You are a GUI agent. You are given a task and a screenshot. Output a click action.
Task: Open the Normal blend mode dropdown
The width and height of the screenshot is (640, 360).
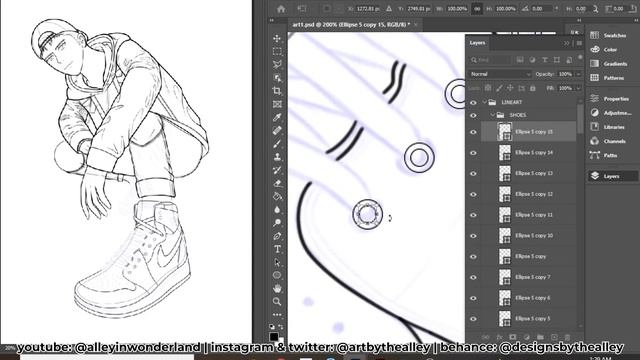(500, 74)
